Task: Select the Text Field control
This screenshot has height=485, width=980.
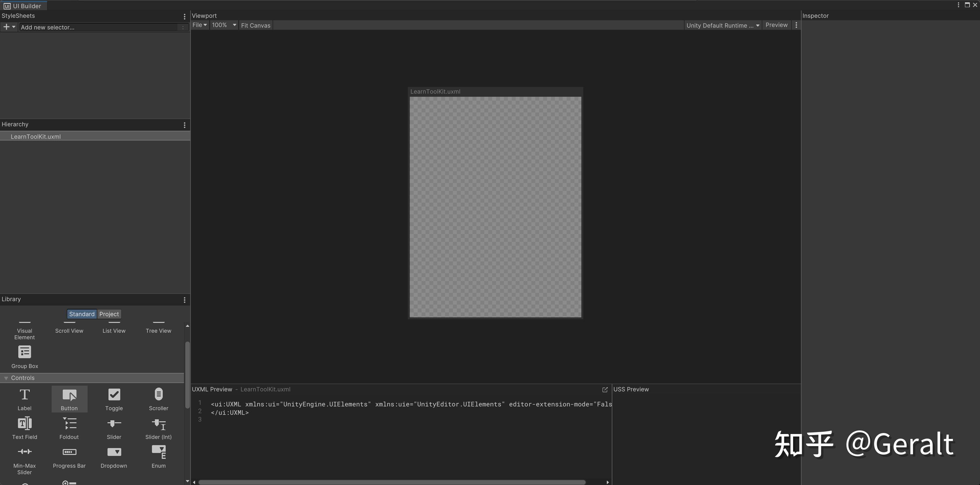Action: [x=25, y=427]
